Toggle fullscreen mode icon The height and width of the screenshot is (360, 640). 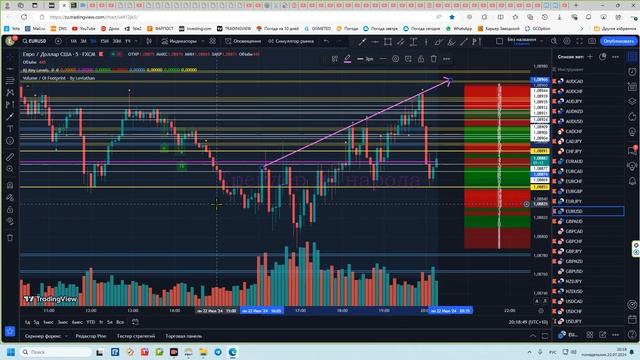[x=580, y=41]
